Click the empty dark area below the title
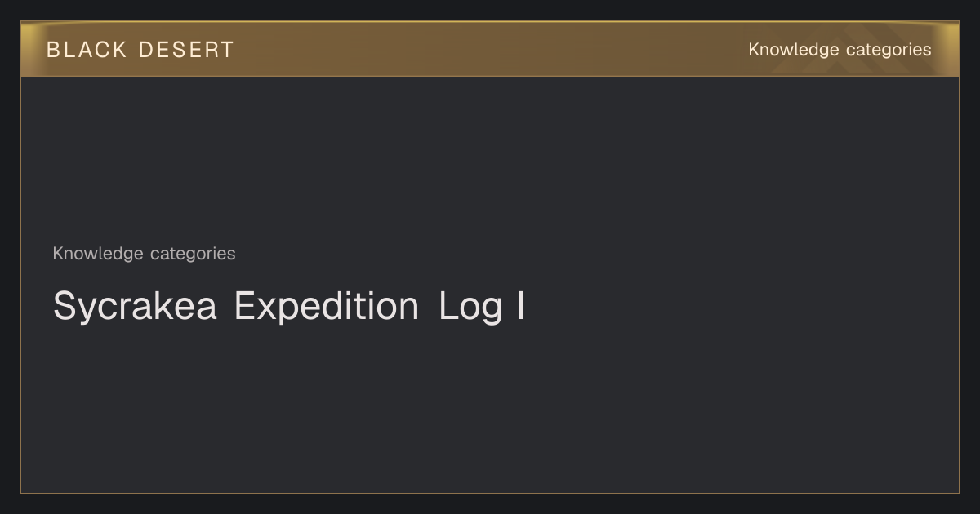The image size is (980, 514). [x=490, y=408]
